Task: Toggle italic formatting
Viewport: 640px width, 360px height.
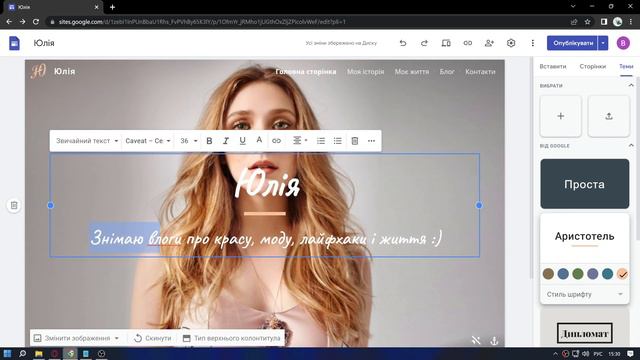Action: [x=226, y=141]
